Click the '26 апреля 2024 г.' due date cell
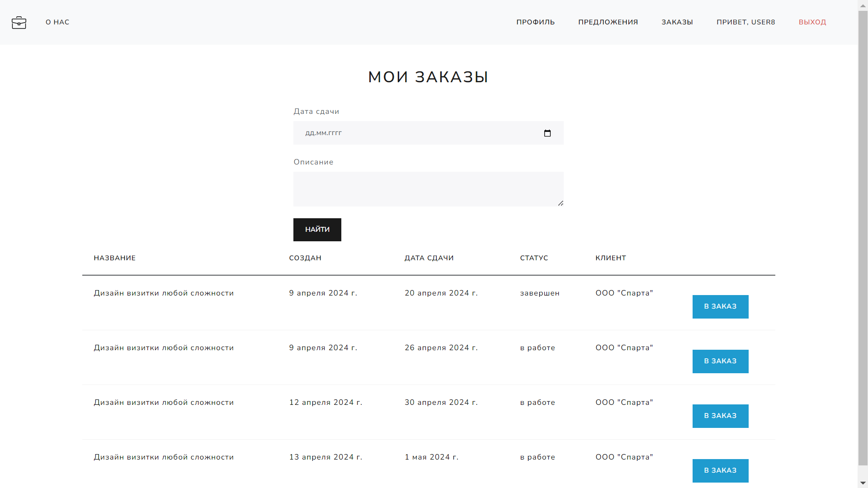Image resolution: width=868 pixels, height=488 pixels. 441,348
